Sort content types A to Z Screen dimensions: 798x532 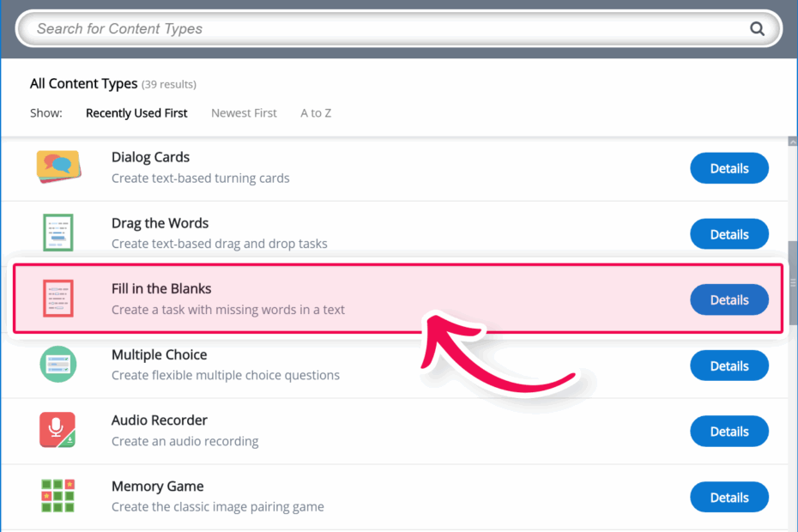pos(316,113)
